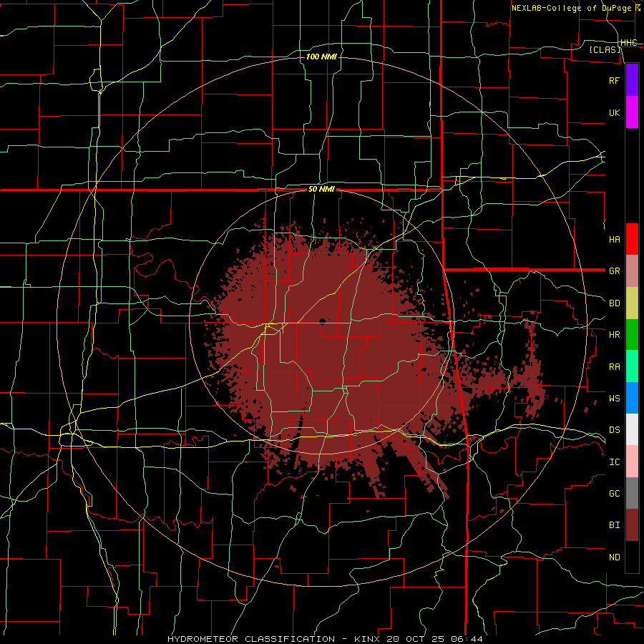
Task: Click the black radar site dot
Action: point(323,321)
